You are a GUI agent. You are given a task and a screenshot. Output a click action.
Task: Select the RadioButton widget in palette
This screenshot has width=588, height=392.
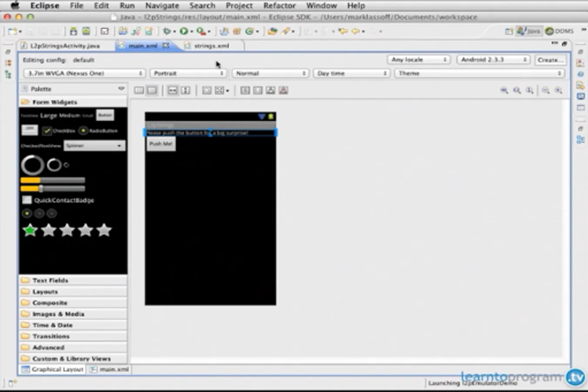tap(98, 131)
